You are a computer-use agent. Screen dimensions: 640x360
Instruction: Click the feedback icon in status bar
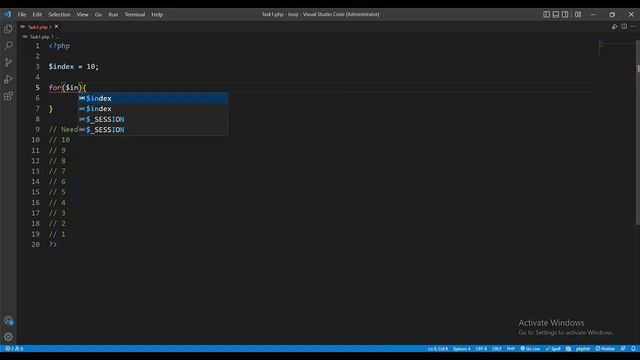(623, 349)
